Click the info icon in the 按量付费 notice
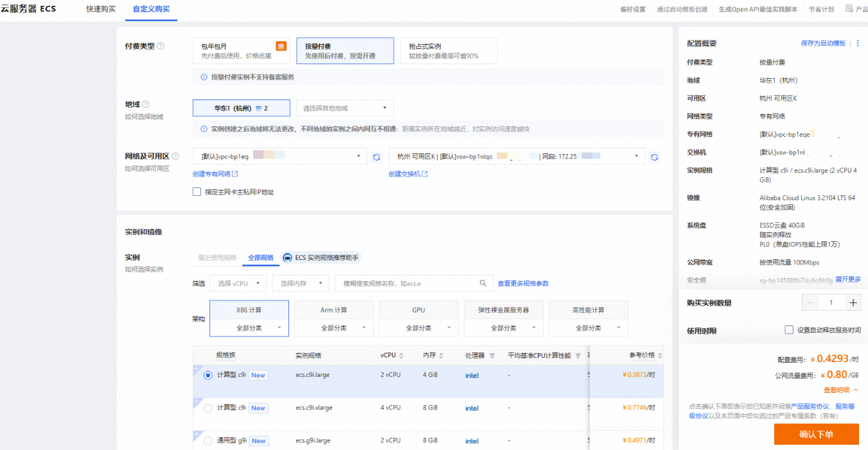The image size is (868, 450). coord(204,77)
